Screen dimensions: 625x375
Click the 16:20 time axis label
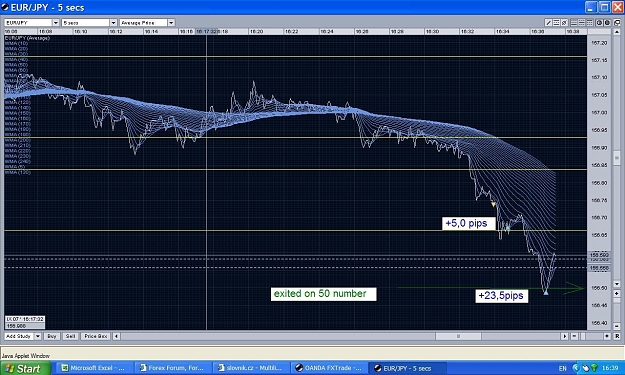tap(256, 31)
